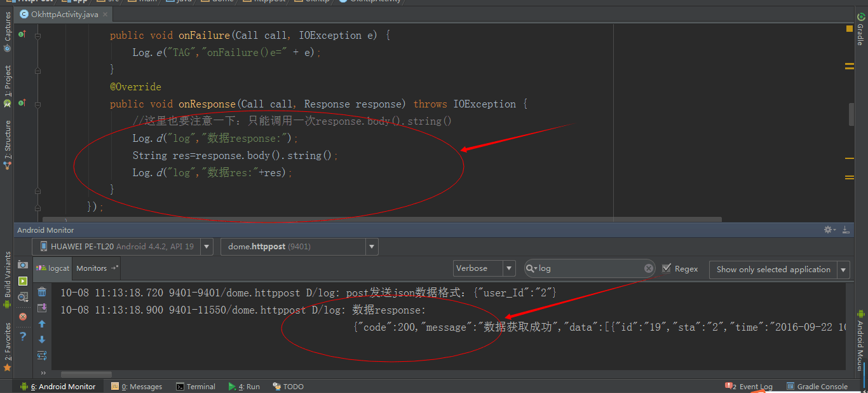Open the Gradle Console
This screenshot has width=868, height=393.
[x=822, y=386]
